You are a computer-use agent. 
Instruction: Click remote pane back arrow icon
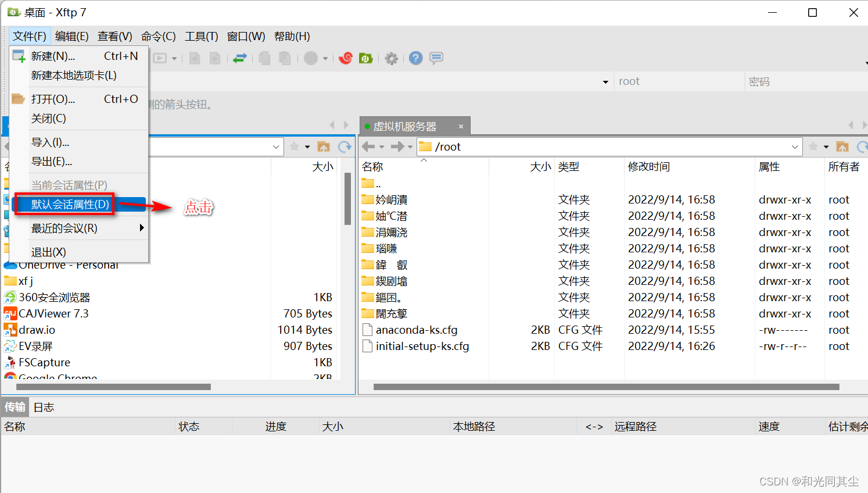click(x=368, y=147)
